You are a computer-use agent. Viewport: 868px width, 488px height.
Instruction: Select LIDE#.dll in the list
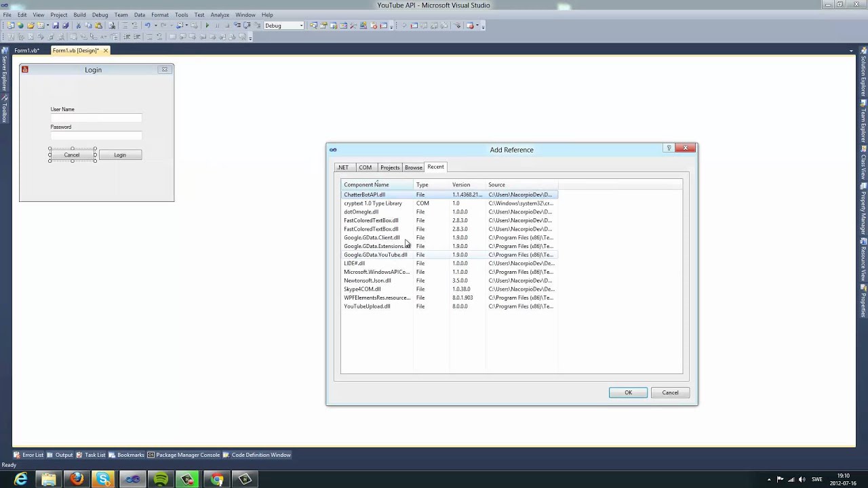coord(450,264)
